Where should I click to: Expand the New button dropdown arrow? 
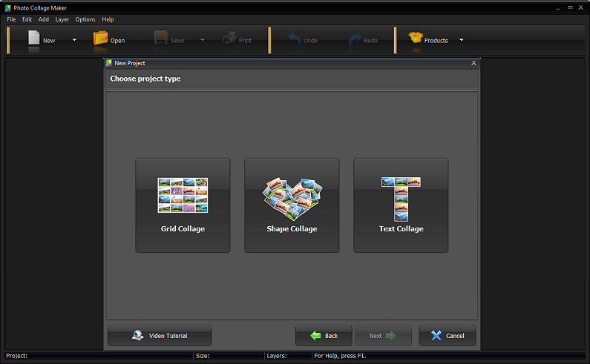coord(74,40)
